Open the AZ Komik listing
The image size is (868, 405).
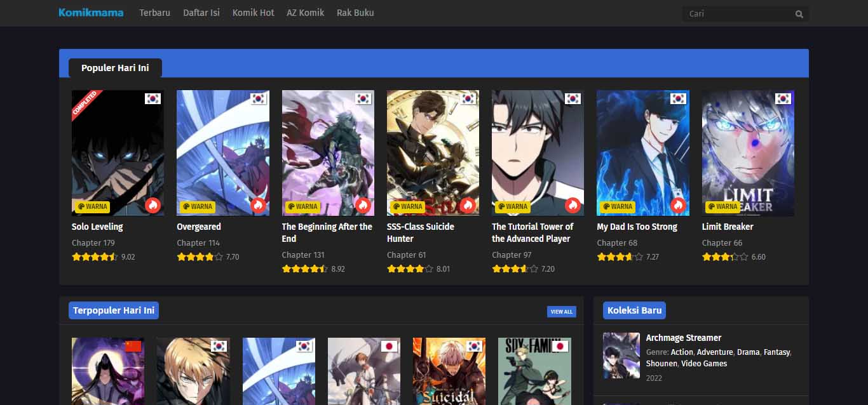pyautogui.click(x=305, y=13)
